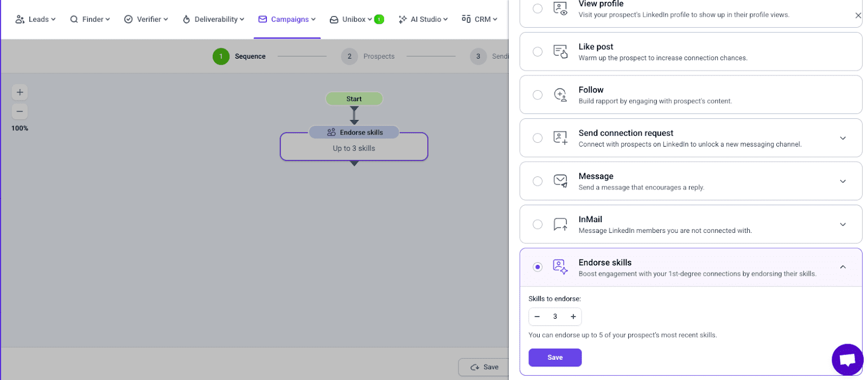Image resolution: width=868 pixels, height=380 pixels.
Task: Expand the Send connection request options
Action: pyautogui.click(x=843, y=138)
